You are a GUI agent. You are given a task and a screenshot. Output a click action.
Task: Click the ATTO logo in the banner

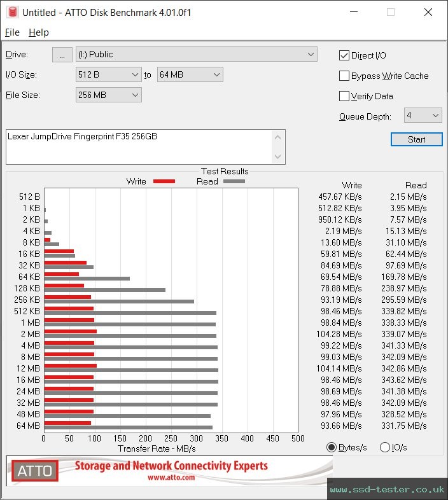pyautogui.click(x=35, y=471)
